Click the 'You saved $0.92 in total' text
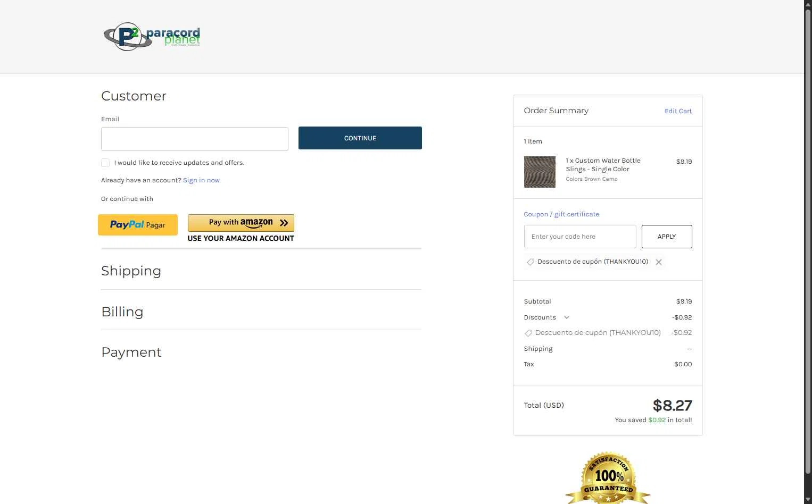Viewport: 812px width, 504px height. pyautogui.click(x=653, y=420)
